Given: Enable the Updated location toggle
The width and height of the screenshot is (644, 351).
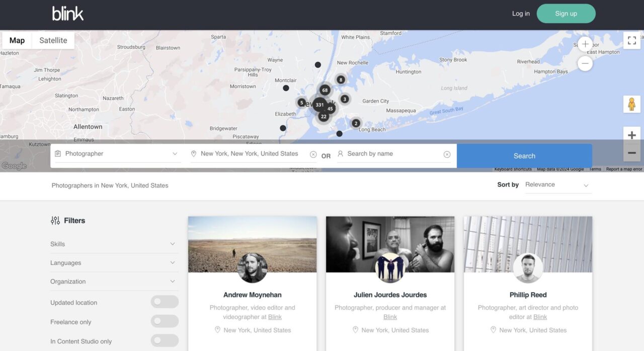Looking at the screenshot, I should tap(165, 302).
